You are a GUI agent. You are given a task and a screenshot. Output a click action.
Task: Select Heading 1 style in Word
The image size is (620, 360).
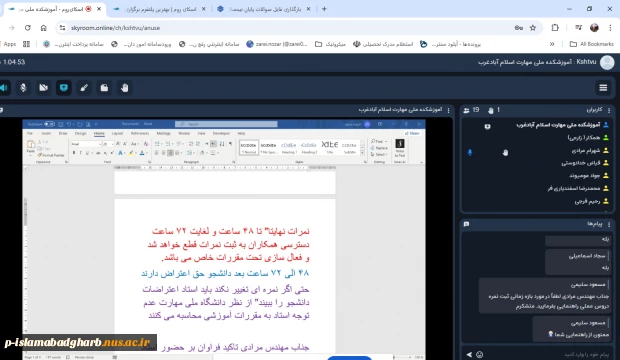coord(289,147)
